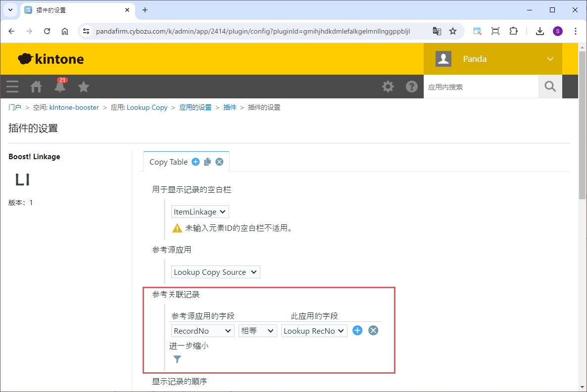Go to the kintone home portal icon
Viewport: 587px width, 392px height.
point(36,87)
